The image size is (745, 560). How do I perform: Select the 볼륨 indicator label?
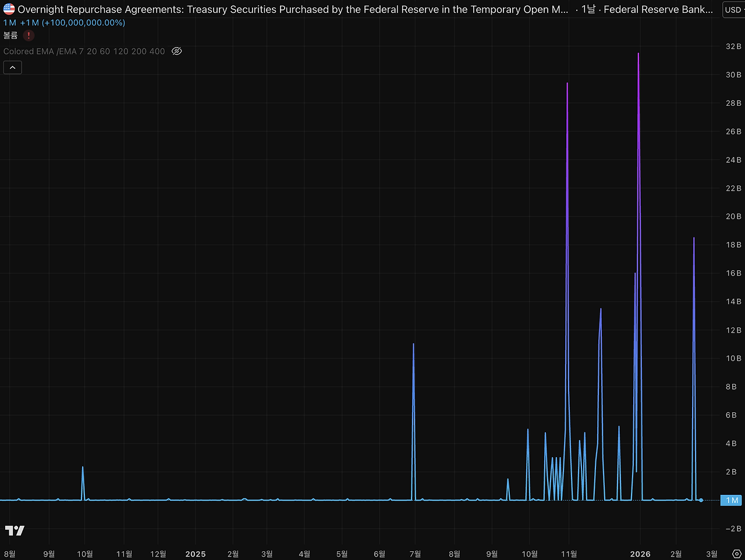(10, 35)
